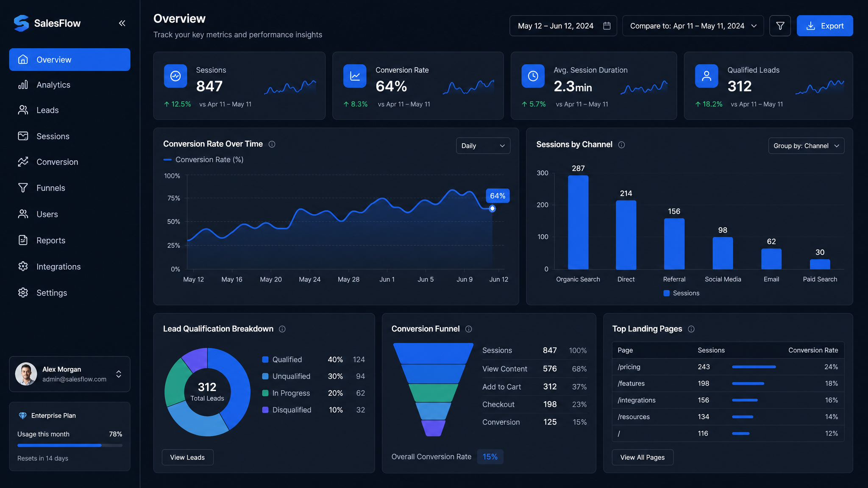Click the Integrations gear sidebar icon
Image resolution: width=868 pixels, height=488 pixels.
pyautogui.click(x=23, y=266)
